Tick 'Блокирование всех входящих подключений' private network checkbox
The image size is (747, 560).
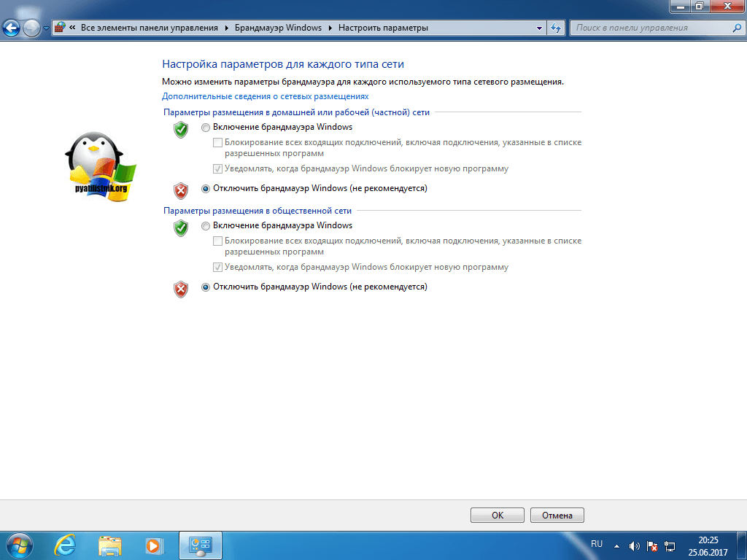tap(217, 142)
